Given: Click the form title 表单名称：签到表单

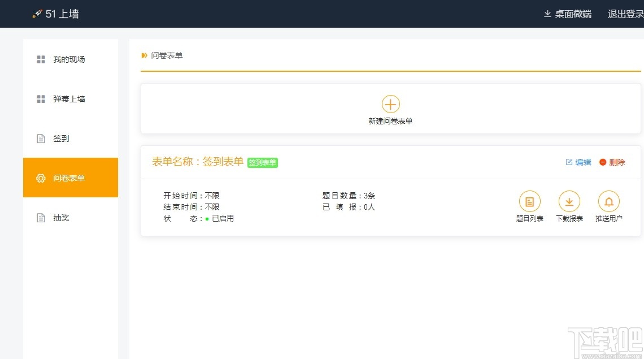Looking at the screenshot, I should coord(197,162).
